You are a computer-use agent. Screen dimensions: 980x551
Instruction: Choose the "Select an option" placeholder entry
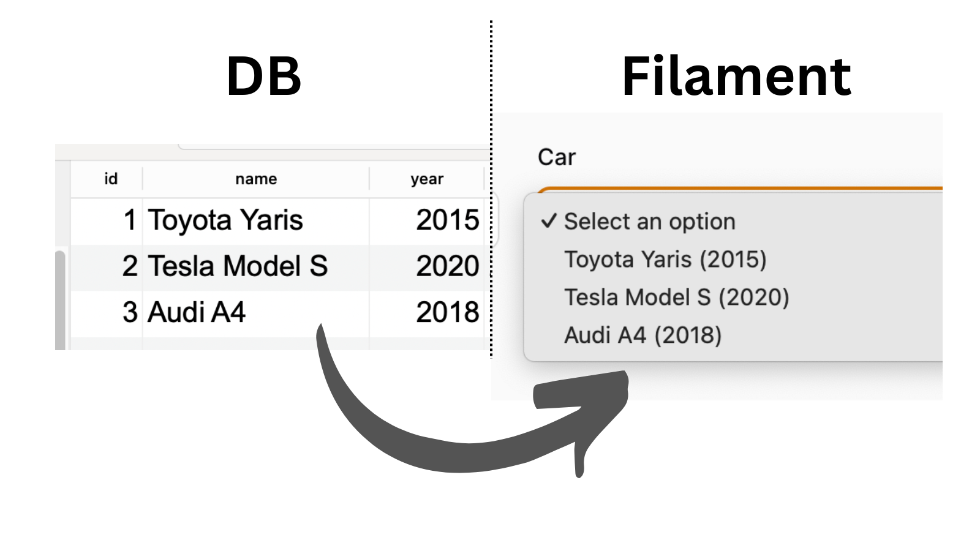tap(649, 222)
